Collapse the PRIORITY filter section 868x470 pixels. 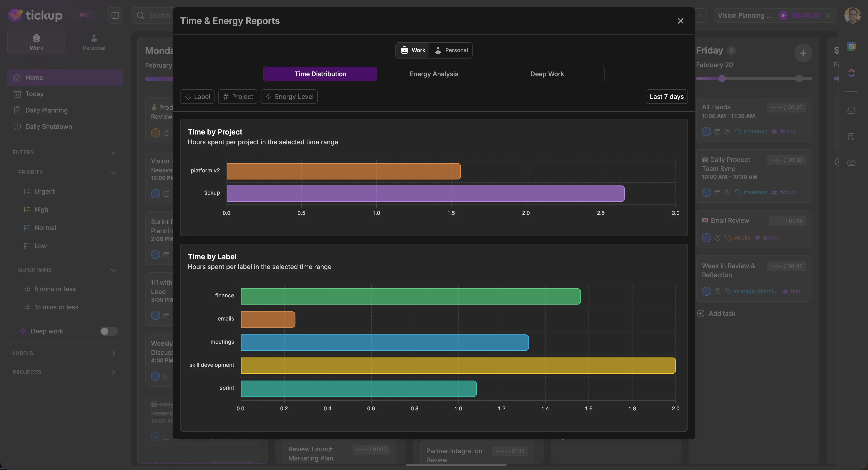(x=114, y=172)
